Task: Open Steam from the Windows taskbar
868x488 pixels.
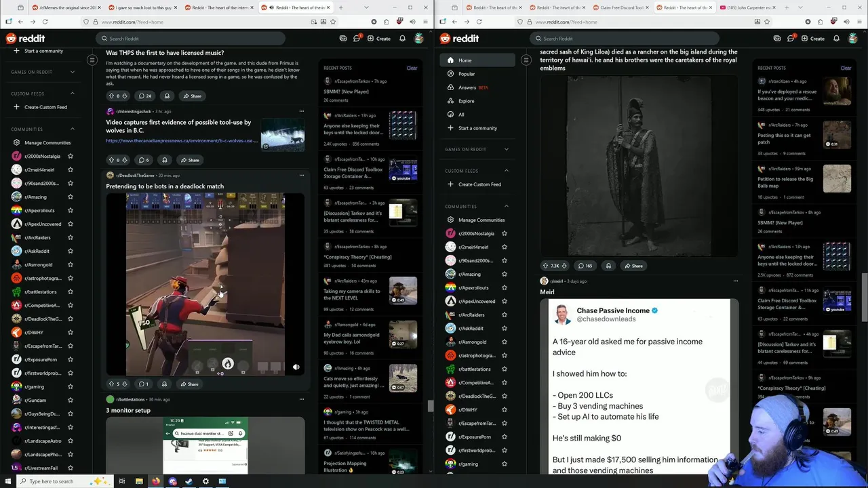Action: click(189, 481)
